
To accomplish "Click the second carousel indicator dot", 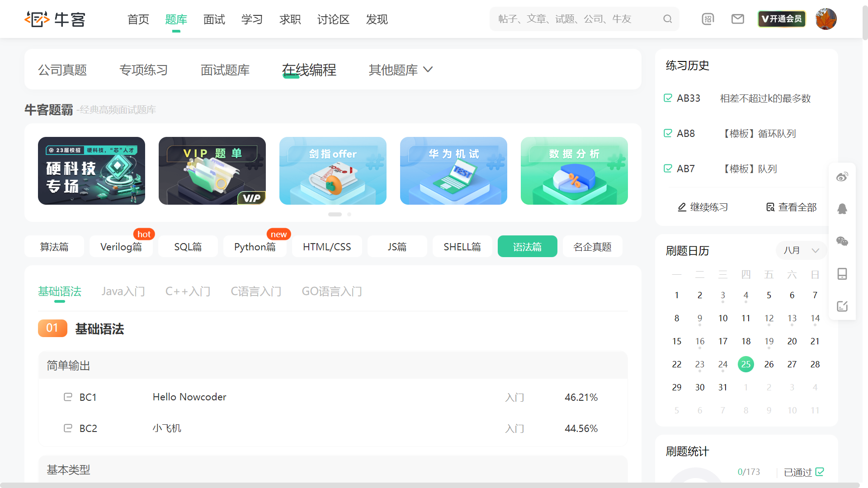I will click(349, 214).
